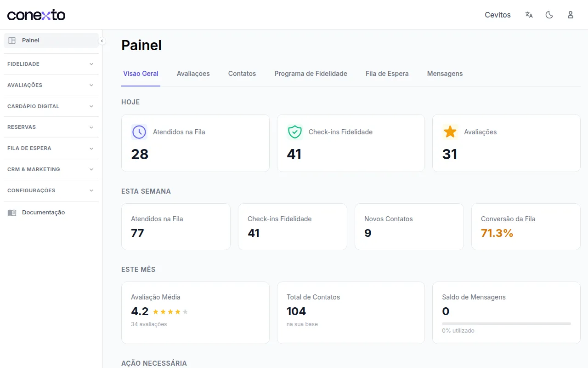Click the 31 value on the Avaliações card
Viewport: 588px width, 368px height.
click(450, 154)
